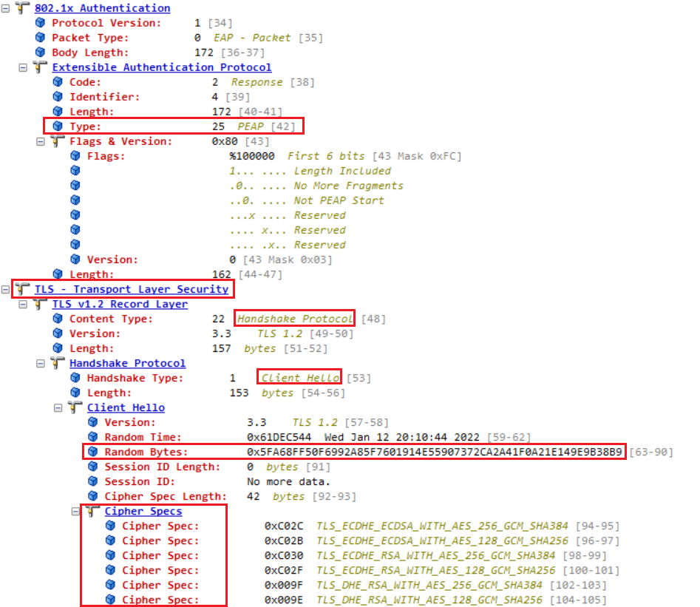Viewport: 700px width, 607px height.
Task: Click the cube icon beside Packet Type
Action: tap(40, 37)
